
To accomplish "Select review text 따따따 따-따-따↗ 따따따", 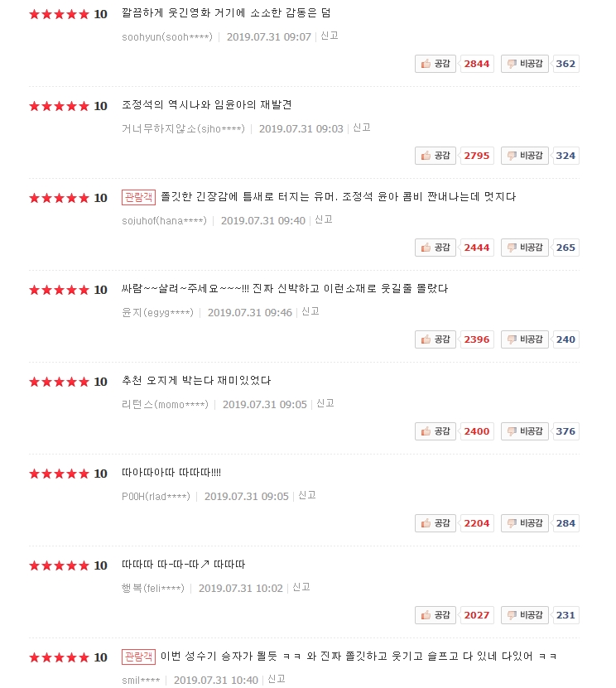I will click(184, 565).
